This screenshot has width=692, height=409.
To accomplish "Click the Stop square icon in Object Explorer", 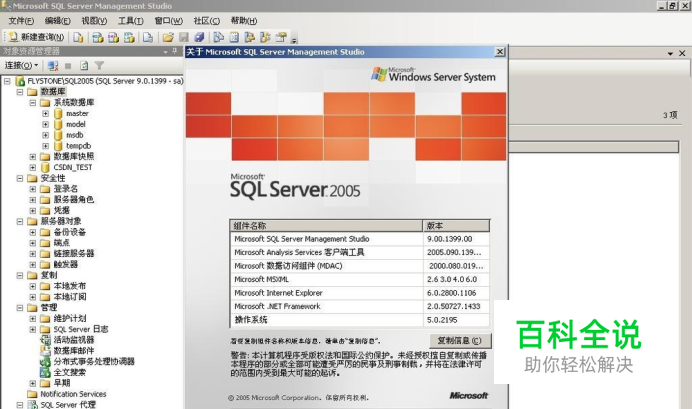I will tap(68, 66).
